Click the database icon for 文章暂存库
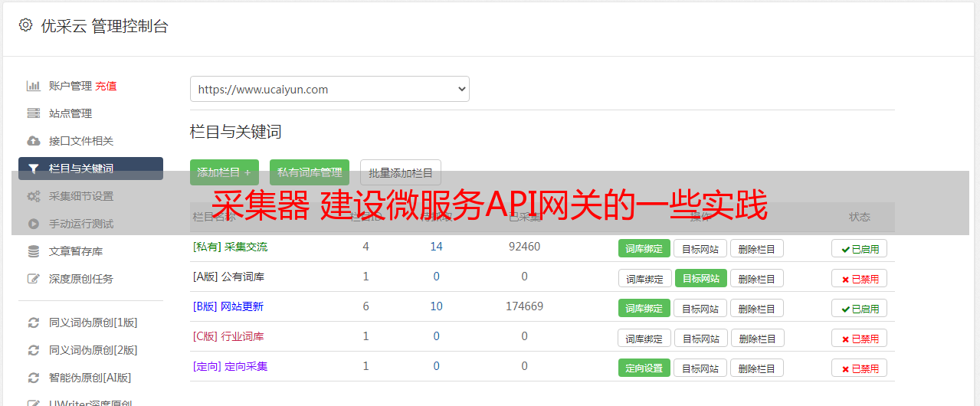This screenshot has width=980, height=406. (34, 251)
